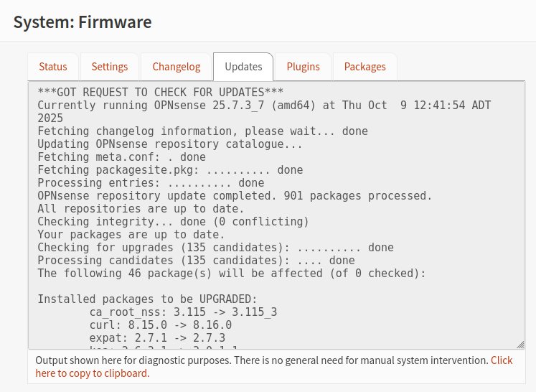Click the Currently running OPNsense version line
The image size is (536, 392).
coord(264,106)
